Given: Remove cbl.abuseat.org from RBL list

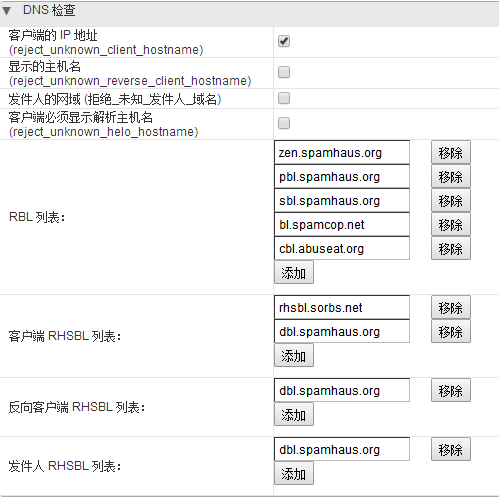Looking at the screenshot, I should point(451,249).
